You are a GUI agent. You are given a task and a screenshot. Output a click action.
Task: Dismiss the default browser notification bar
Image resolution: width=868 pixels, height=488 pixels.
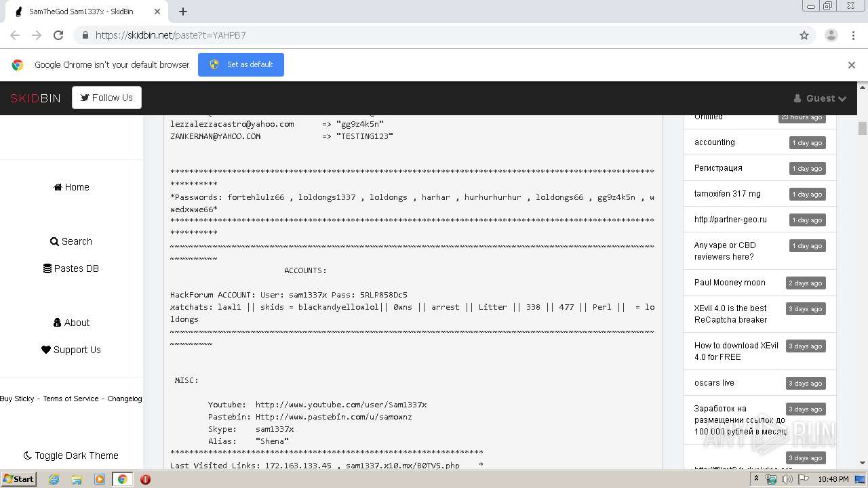(x=852, y=65)
